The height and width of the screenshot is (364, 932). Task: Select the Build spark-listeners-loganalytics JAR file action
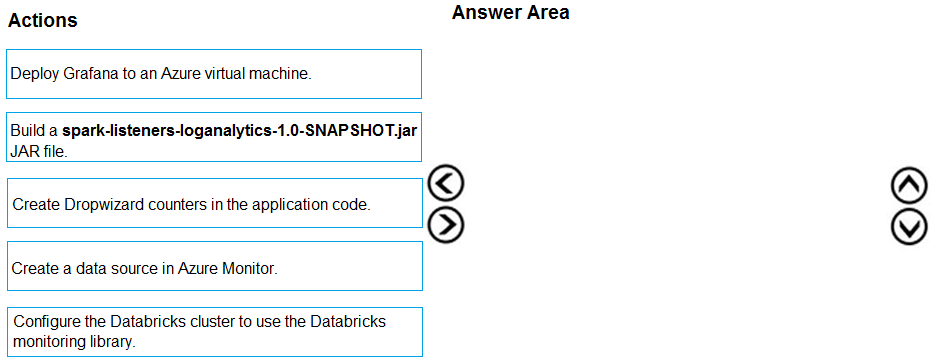tap(214, 137)
